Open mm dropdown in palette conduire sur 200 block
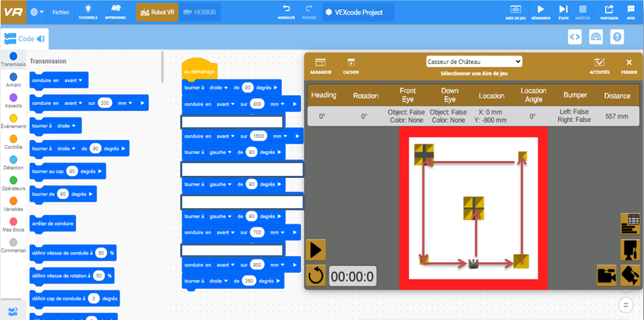Viewport: 644px width, 320px height. click(x=126, y=103)
